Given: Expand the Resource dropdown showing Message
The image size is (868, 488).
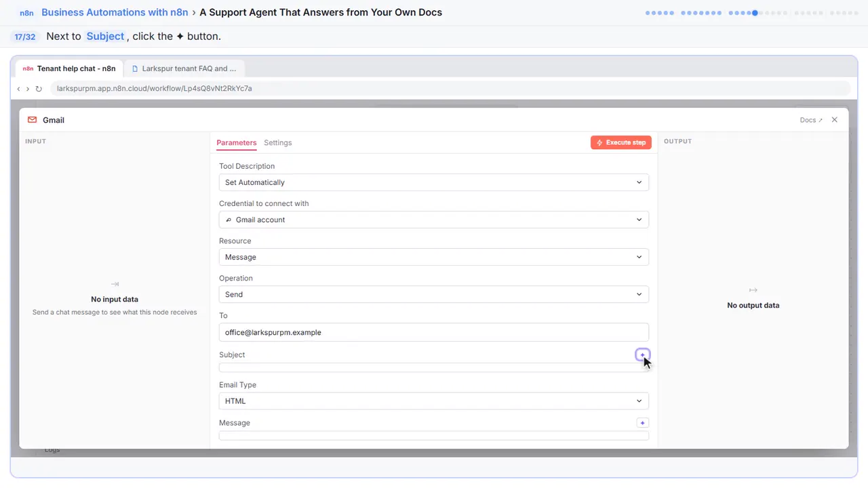Looking at the screenshot, I should coord(434,257).
